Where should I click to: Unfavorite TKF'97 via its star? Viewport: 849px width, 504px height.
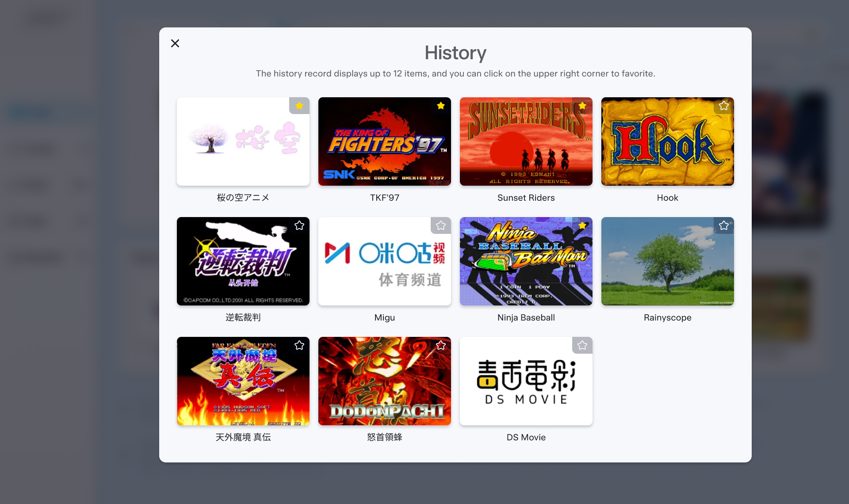tap(441, 106)
